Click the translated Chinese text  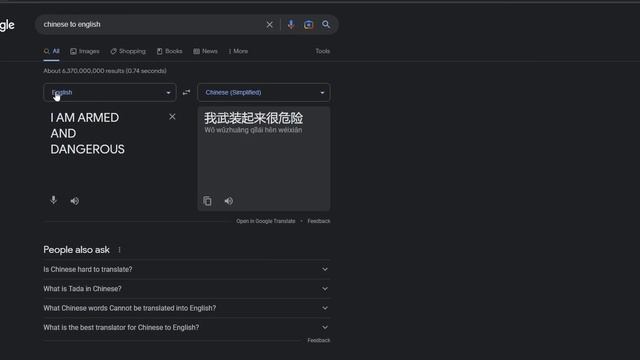coord(253,118)
